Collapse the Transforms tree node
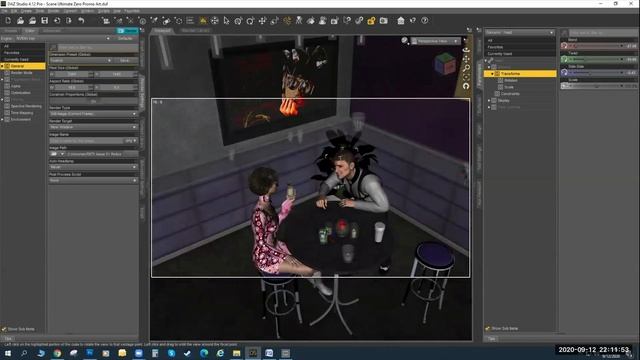640x360 pixels. 493,74
